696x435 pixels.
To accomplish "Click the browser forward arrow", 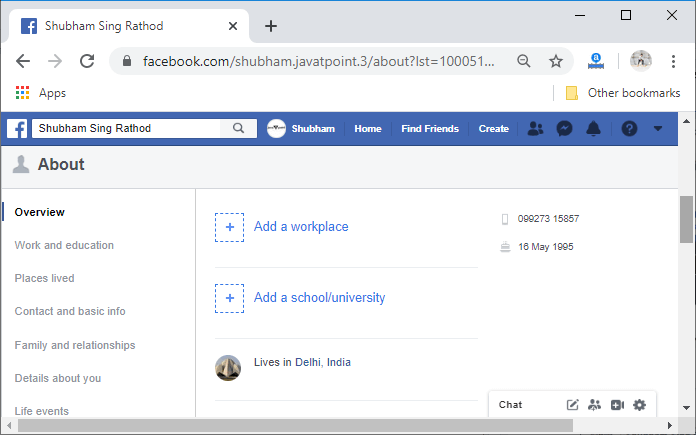I will pos(55,61).
